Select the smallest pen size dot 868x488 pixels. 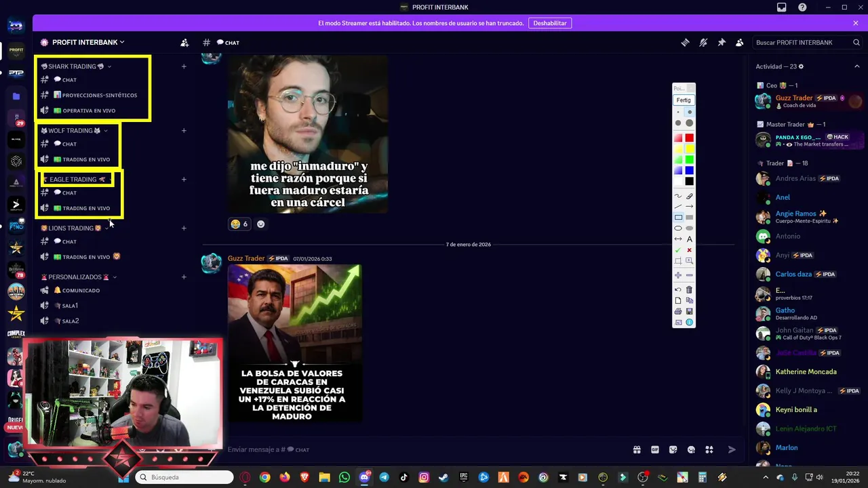pos(678,112)
